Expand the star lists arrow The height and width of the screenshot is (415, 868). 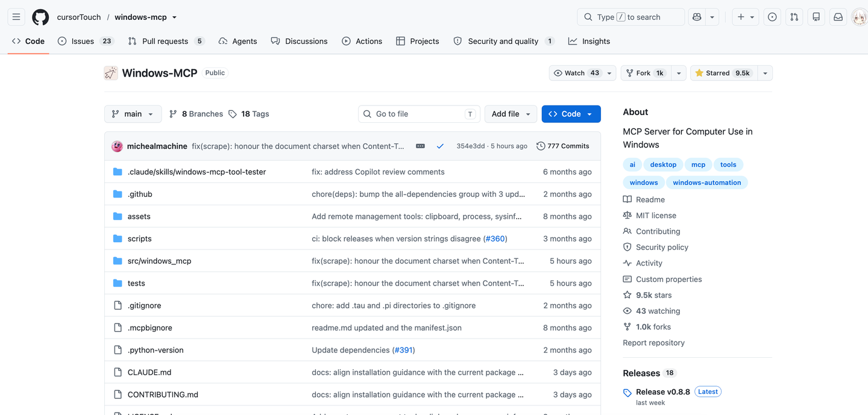point(765,73)
